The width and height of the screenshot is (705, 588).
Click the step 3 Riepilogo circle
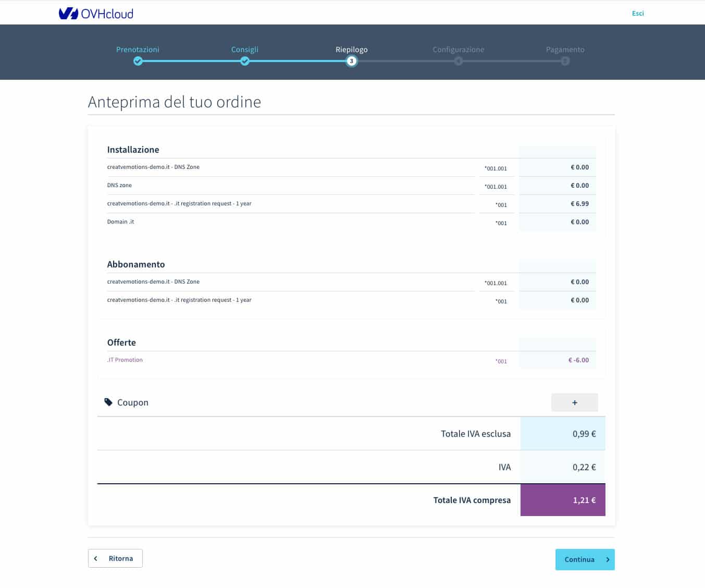click(x=352, y=61)
